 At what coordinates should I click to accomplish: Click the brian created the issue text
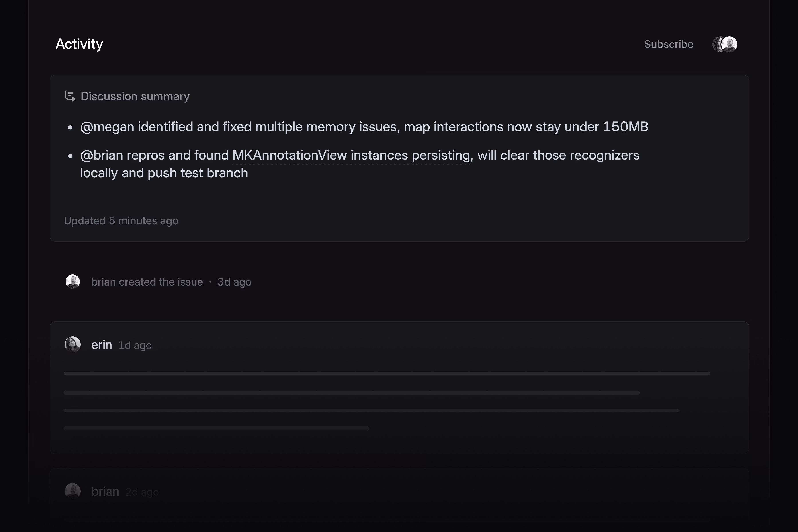click(x=147, y=282)
